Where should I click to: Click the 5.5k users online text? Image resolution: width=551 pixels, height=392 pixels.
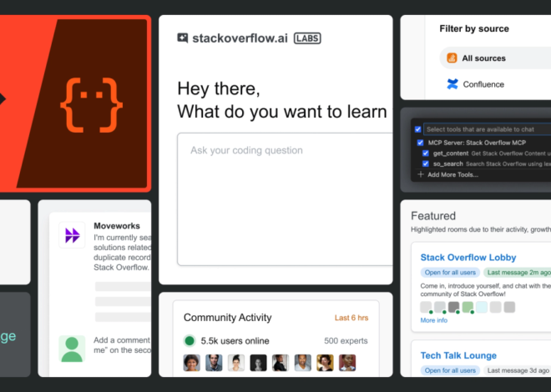coord(235,341)
